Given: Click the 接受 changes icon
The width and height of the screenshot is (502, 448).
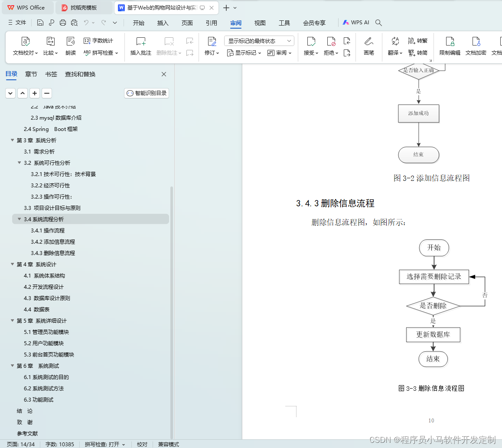Looking at the screenshot, I should pyautogui.click(x=311, y=42).
